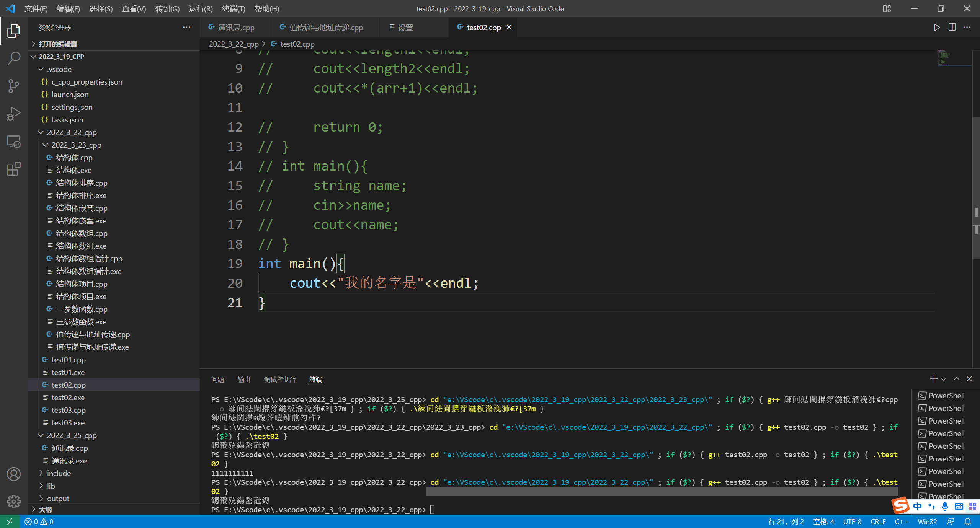Viewport: 980px width, 528px height.
Task: Toggle voice input on Sogou toolbar
Action: click(944, 506)
